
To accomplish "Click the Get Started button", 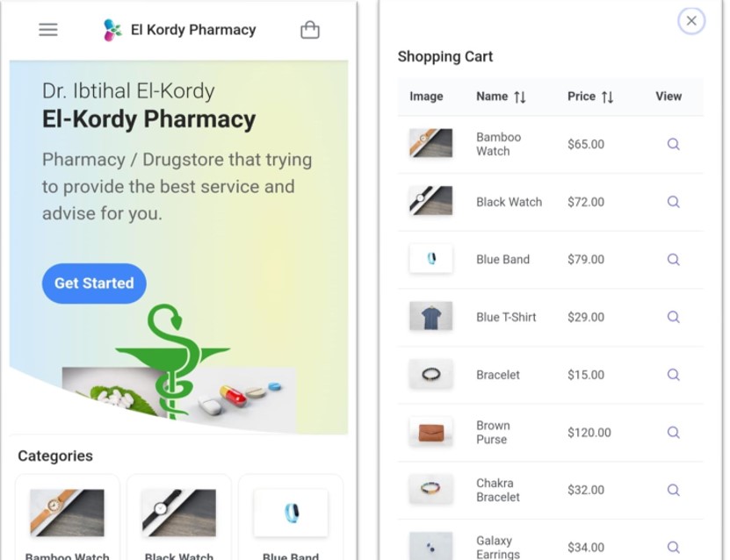I will (94, 284).
